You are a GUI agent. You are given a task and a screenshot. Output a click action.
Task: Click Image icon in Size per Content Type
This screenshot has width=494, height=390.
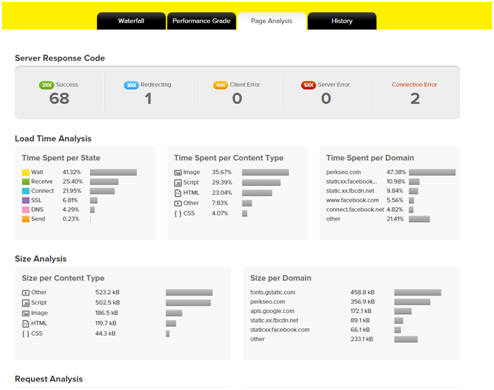[x=26, y=313]
